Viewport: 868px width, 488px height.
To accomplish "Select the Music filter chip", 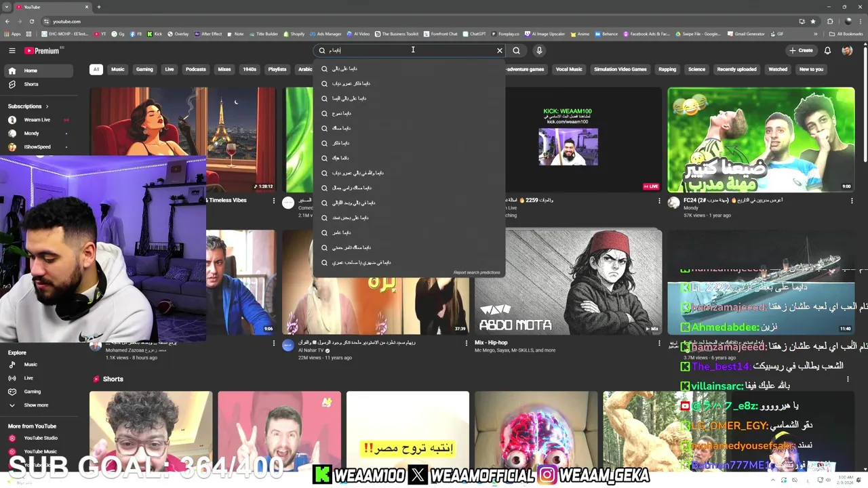I will pos(118,69).
